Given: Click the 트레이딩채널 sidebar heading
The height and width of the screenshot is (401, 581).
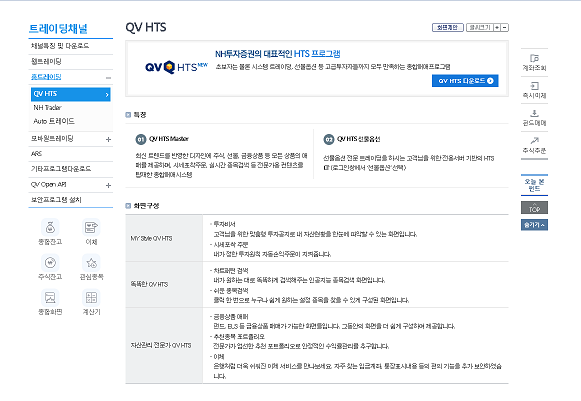Looking at the screenshot, I should [x=58, y=29].
